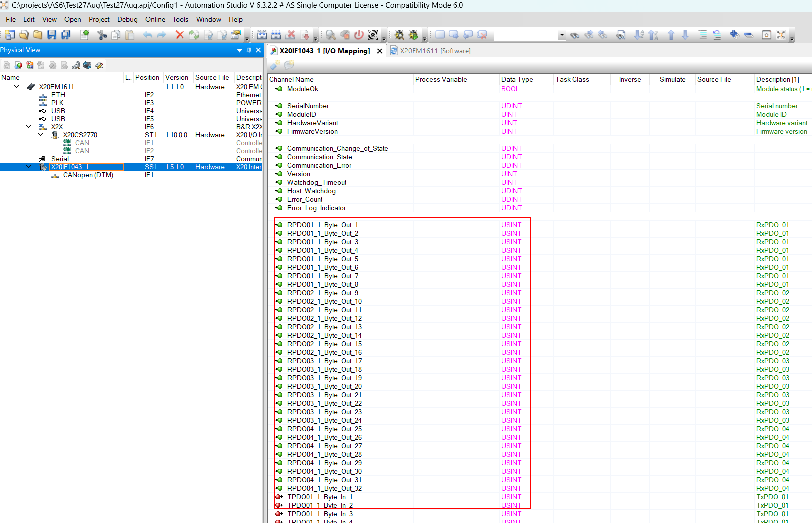Click the second bug icon with green

point(413,35)
